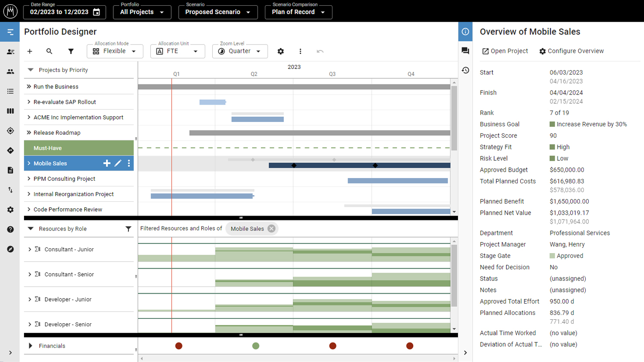Open the sidebar target icon
The image size is (644, 362).
[x=10, y=131]
